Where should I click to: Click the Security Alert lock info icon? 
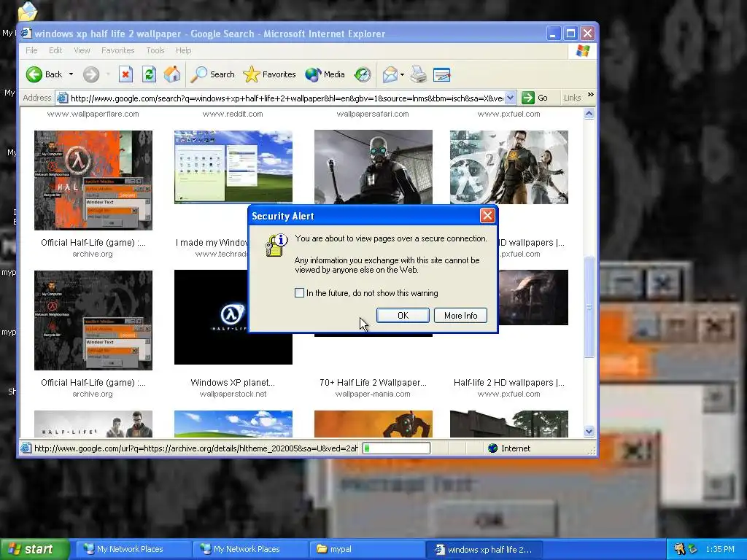point(276,245)
